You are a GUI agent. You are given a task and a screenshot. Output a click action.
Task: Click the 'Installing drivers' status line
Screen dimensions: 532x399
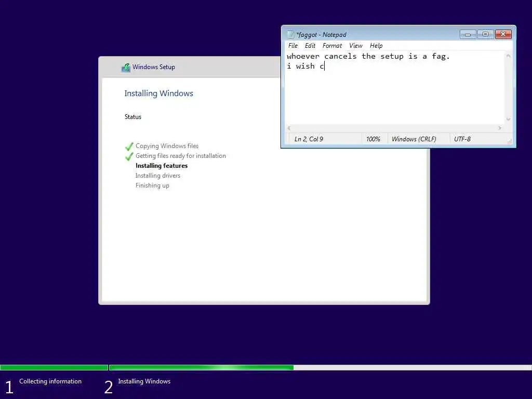click(158, 176)
